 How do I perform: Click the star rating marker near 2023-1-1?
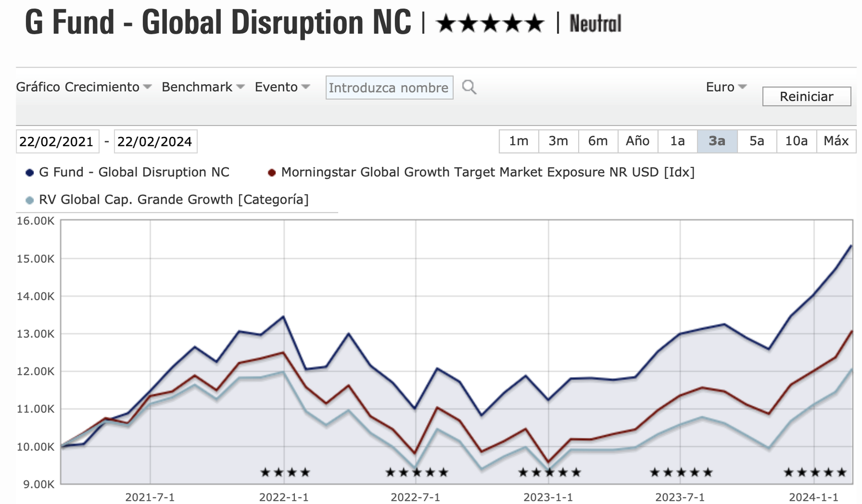[549, 472]
